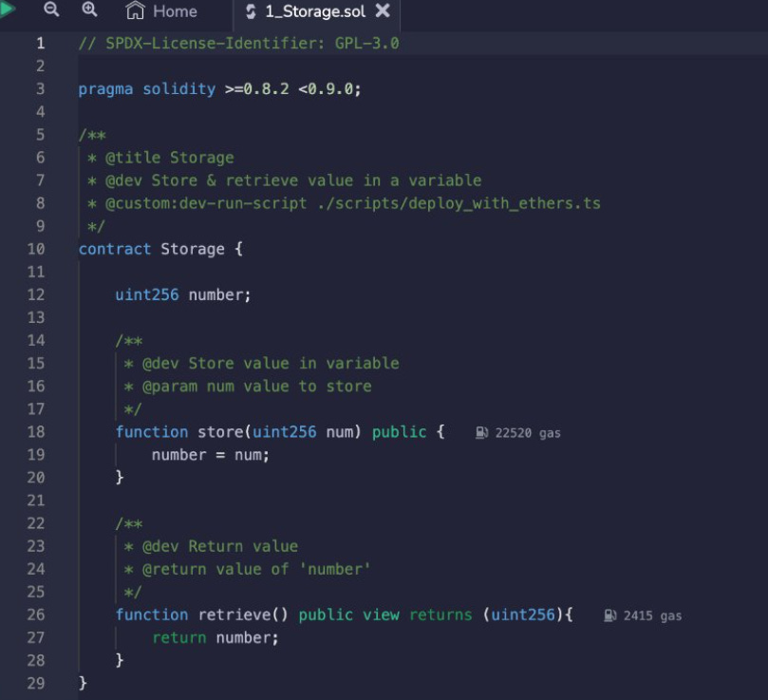Click the gas pump icon beside retrieve function
The height and width of the screenshot is (700, 768).
(x=609, y=615)
